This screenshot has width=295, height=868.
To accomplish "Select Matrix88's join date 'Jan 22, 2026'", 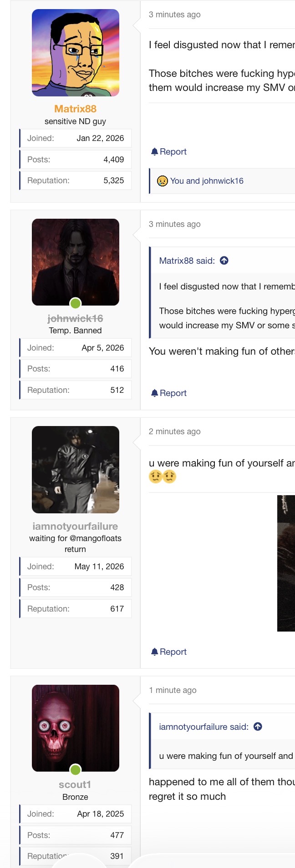I will point(100,138).
